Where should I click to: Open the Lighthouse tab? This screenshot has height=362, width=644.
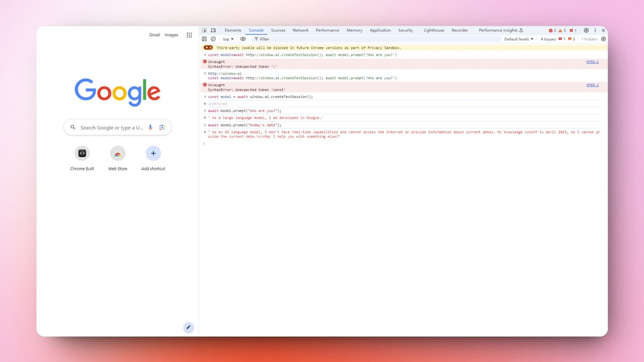pyautogui.click(x=434, y=31)
